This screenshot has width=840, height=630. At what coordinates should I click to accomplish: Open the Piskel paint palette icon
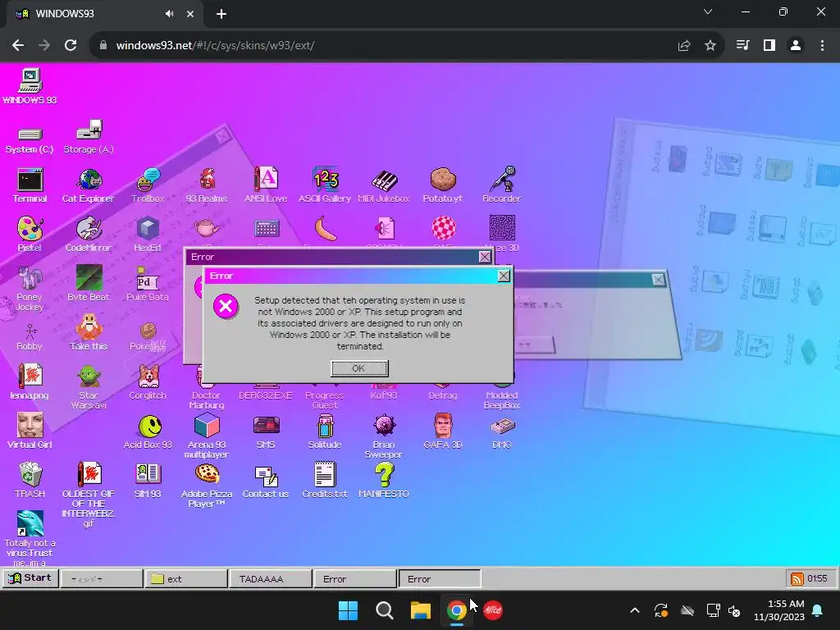tap(30, 229)
